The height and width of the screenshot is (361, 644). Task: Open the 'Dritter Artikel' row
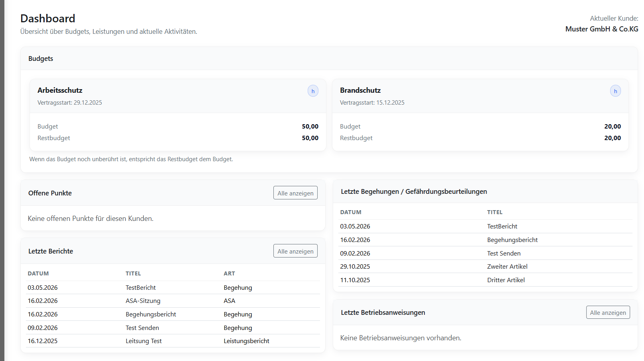coord(485,280)
